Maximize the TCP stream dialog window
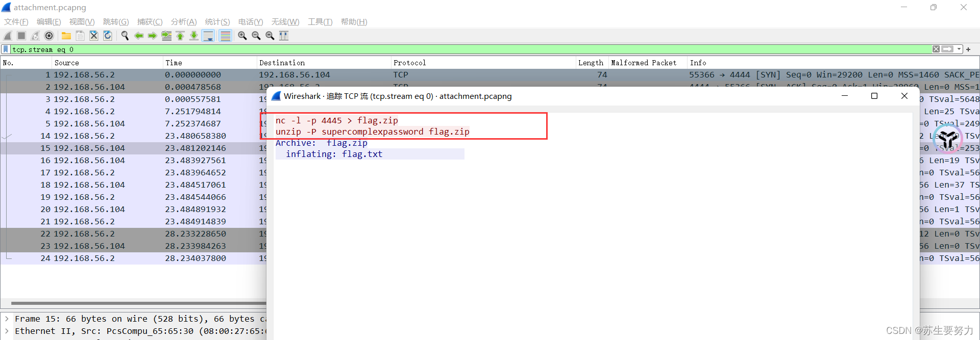Viewport: 980px width, 340px height. [x=874, y=96]
